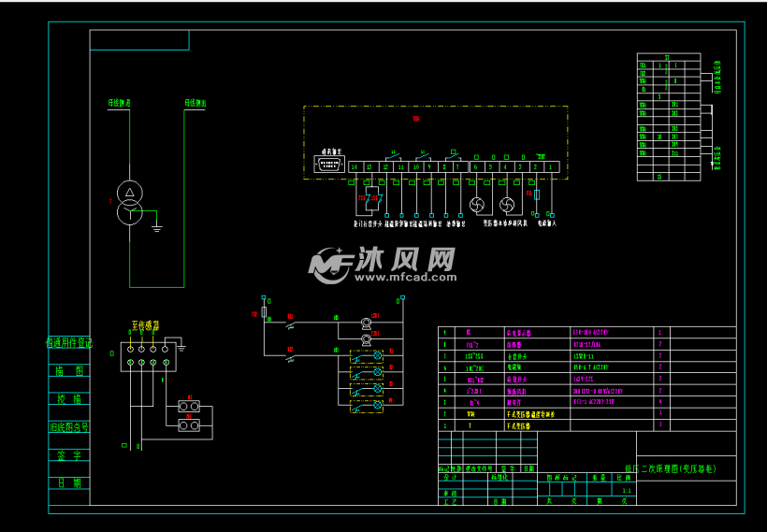This screenshot has width=767, height=532.
Task: Click the 标准化 cell in title block
Action: pyautogui.click(x=499, y=477)
